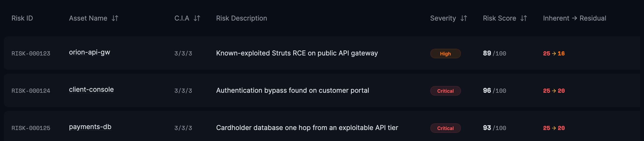The width and height of the screenshot is (644, 141).
Task: Click the Risk Description column header
Action: 241,18
